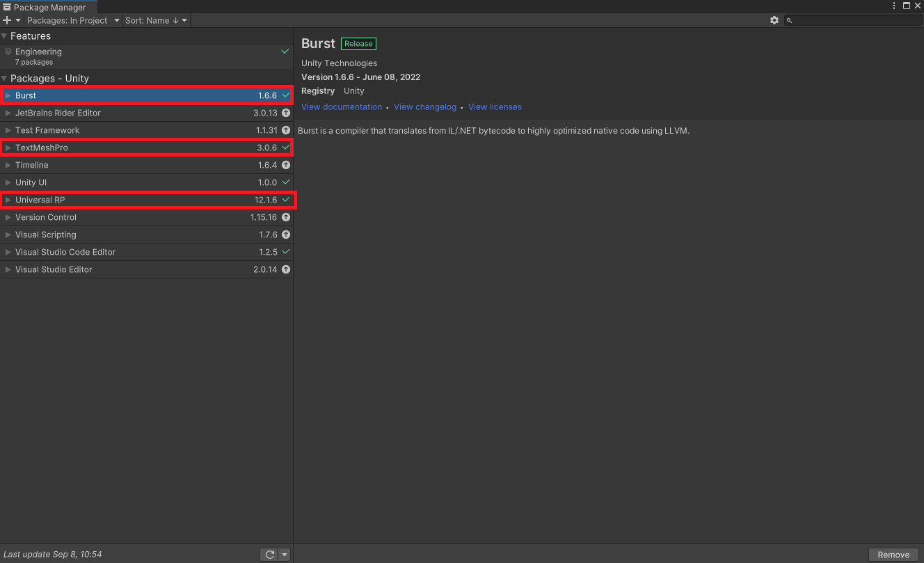The image size is (924, 563).
Task: Select the TextMeshPro package name
Action: click(42, 148)
